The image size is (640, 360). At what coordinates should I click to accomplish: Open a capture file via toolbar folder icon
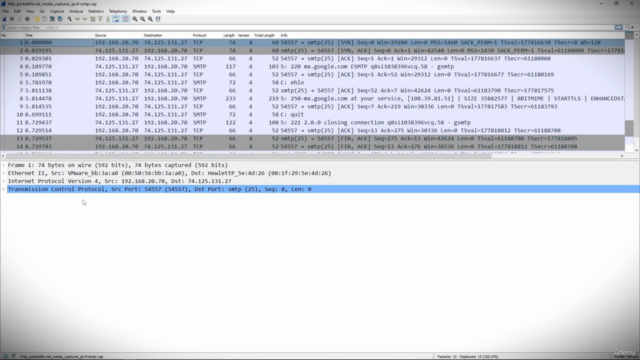(x=37, y=19)
